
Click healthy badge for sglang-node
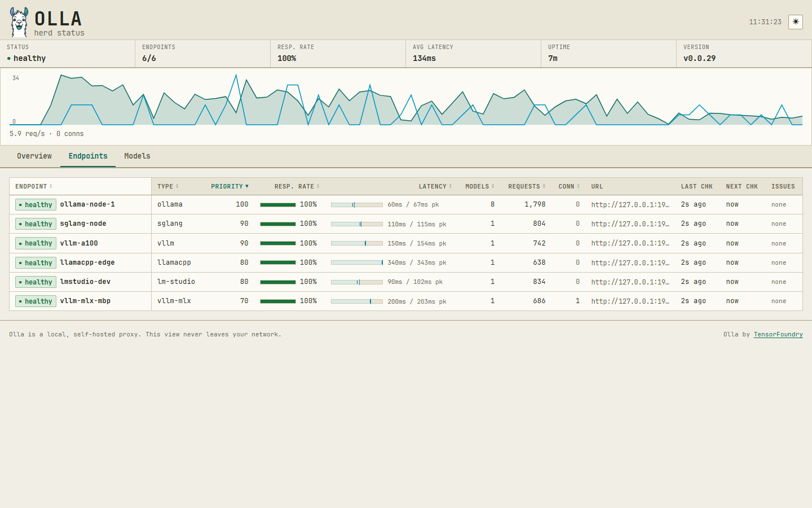(36, 224)
